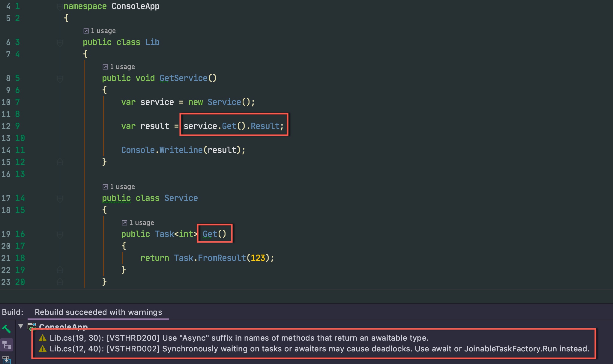Select 'Rebuild succeeded with warnings' tab
The image size is (613, 364).
point(98,312)
